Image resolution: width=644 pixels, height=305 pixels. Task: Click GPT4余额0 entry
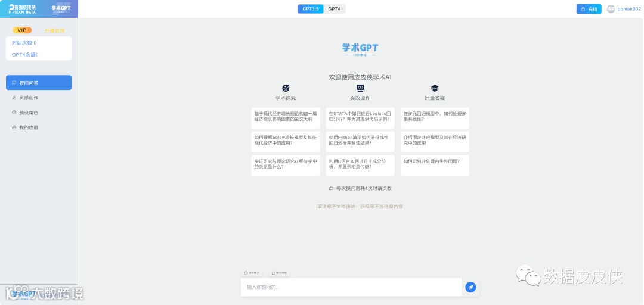pos(25,55)
